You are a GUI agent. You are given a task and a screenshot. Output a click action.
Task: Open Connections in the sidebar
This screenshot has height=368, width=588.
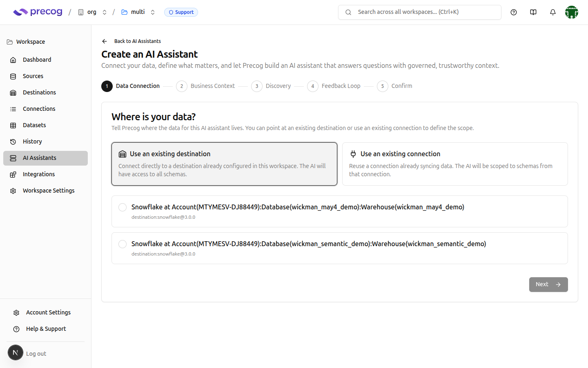45,109
